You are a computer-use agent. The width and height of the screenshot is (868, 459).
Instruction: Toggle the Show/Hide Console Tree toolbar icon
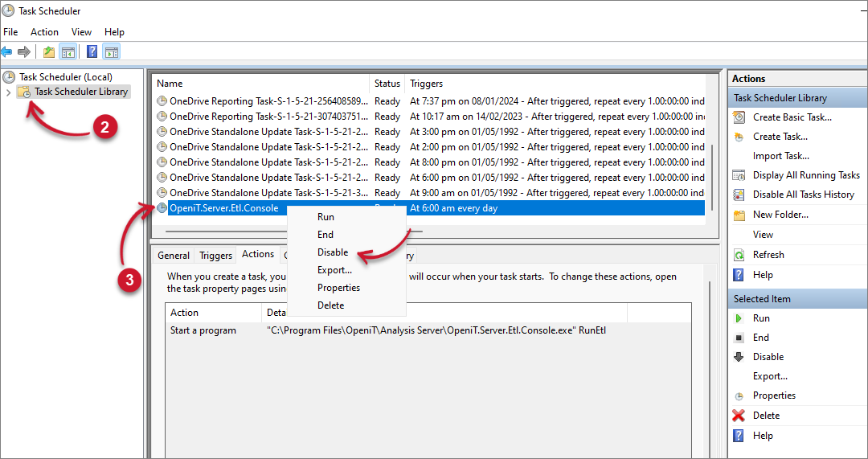(x=68, y=52)
